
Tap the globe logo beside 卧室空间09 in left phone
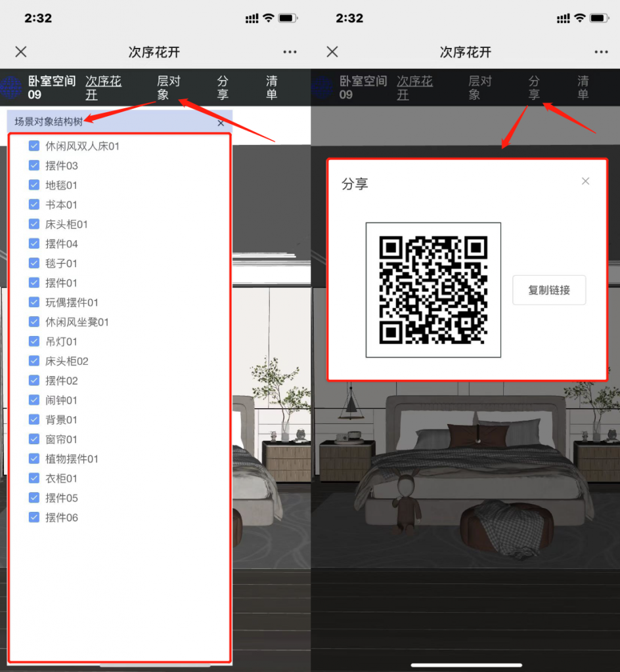click(x=11, y=87)
